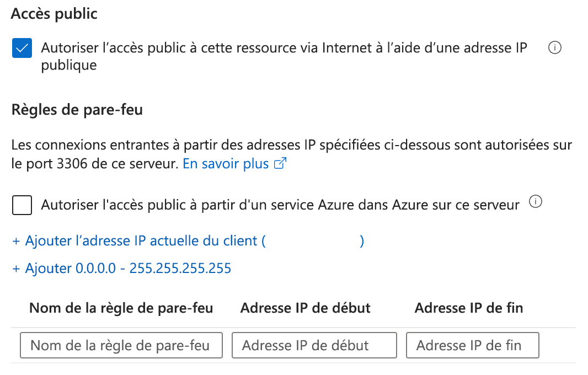Enable the Azure service public access checkbox
588x375 pixels.
click(x=22, y=206)
